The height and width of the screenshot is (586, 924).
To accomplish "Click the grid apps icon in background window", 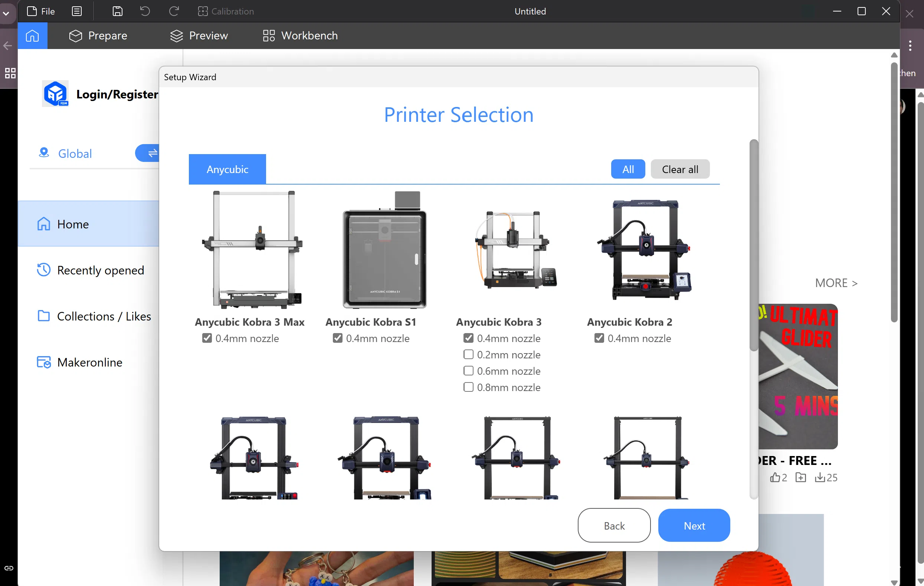I will pos(10,73).
